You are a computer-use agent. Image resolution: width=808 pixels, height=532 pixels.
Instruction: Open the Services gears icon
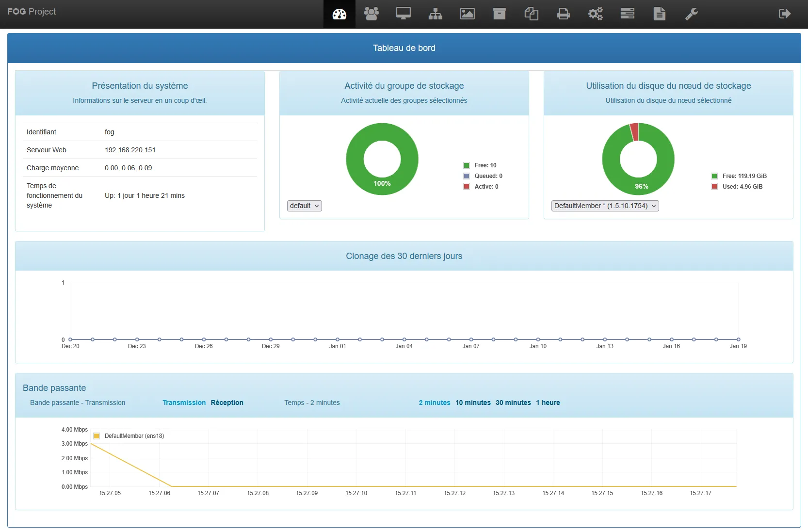[x=595, y=14]
